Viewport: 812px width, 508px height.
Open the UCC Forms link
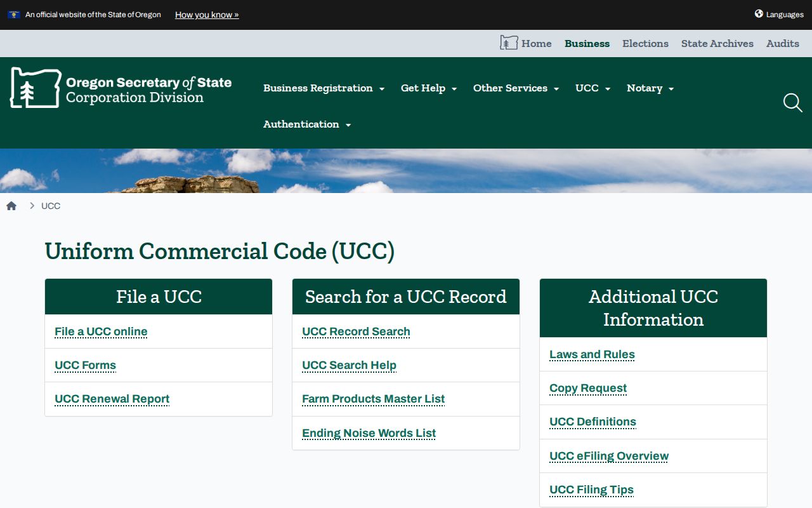(85, 365)
